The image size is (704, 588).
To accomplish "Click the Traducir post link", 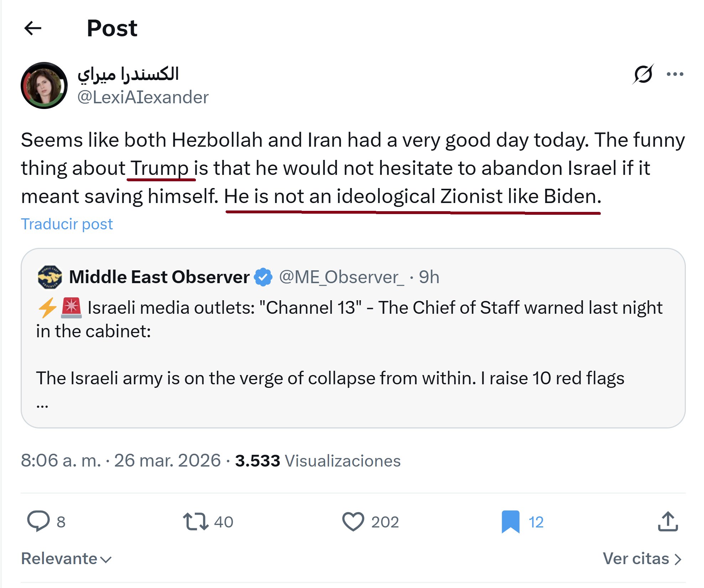I will (x=67, y=224).
